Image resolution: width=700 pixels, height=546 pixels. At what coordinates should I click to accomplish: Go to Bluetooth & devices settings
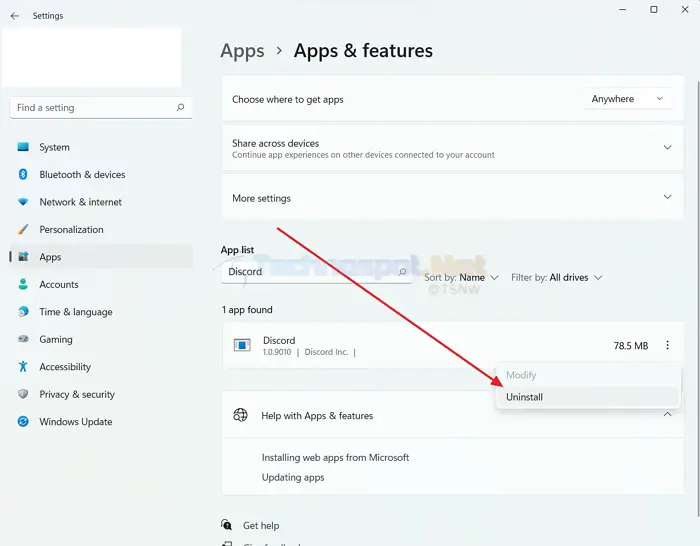[101, 174]
